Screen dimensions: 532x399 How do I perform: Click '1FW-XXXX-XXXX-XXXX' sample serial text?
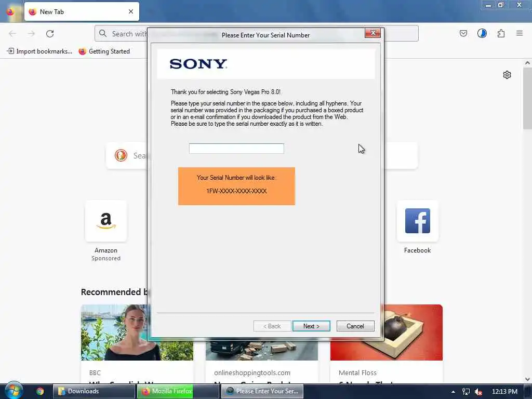tap(236, 191)
